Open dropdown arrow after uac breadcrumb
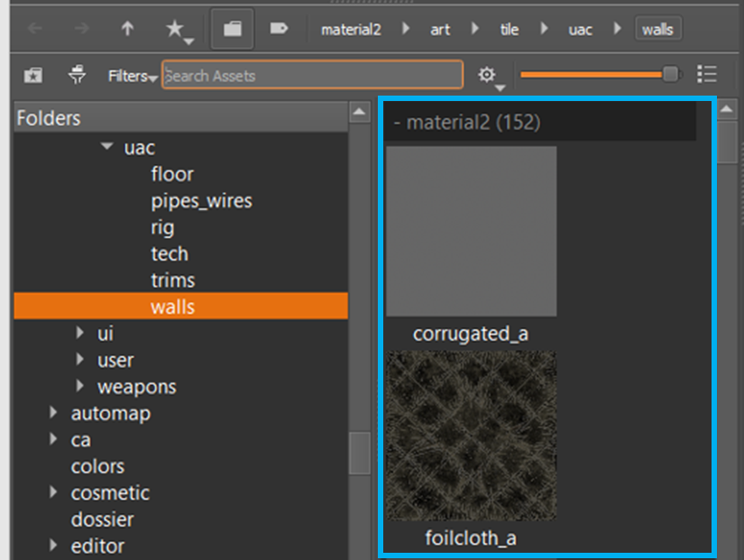 coord(618,29)
